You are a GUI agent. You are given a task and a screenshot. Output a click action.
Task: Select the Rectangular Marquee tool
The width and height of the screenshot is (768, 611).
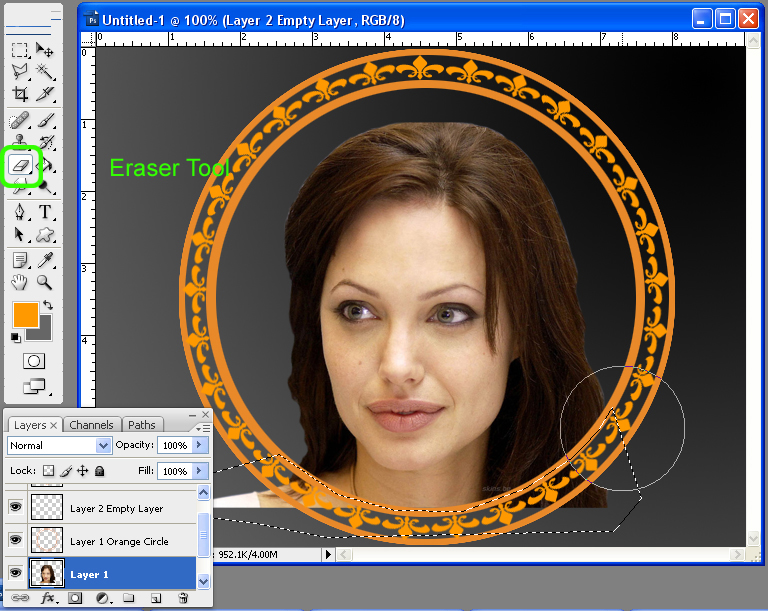[x=20, y=50]
